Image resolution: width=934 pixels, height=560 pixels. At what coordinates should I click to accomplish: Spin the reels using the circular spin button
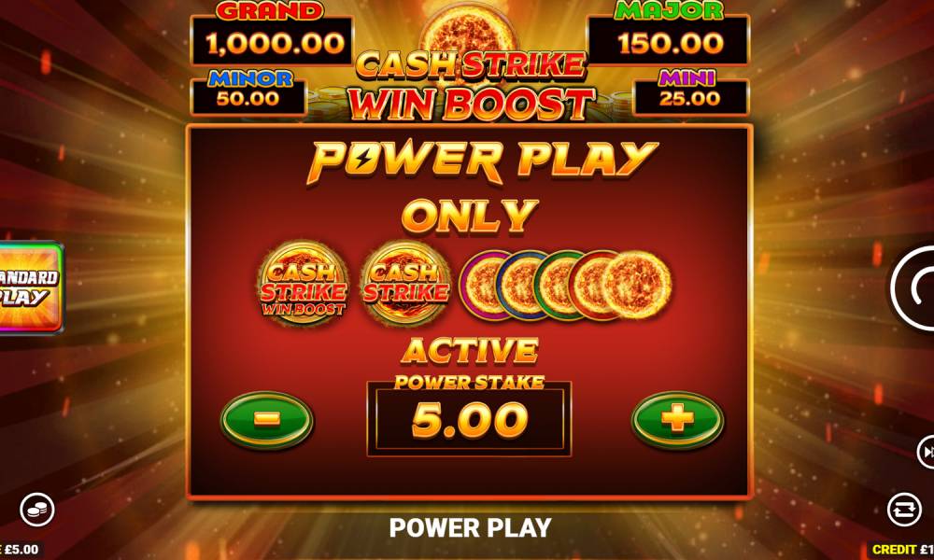point(913,288)
